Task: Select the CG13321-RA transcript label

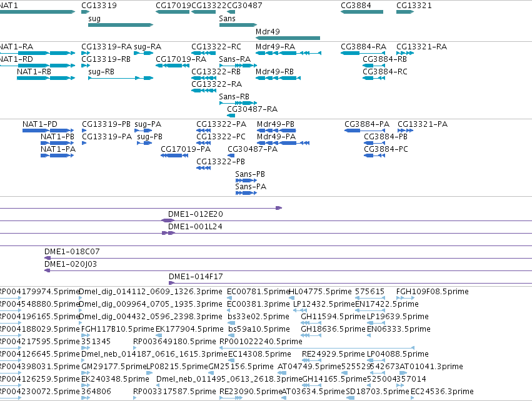Action: point(421,46)
